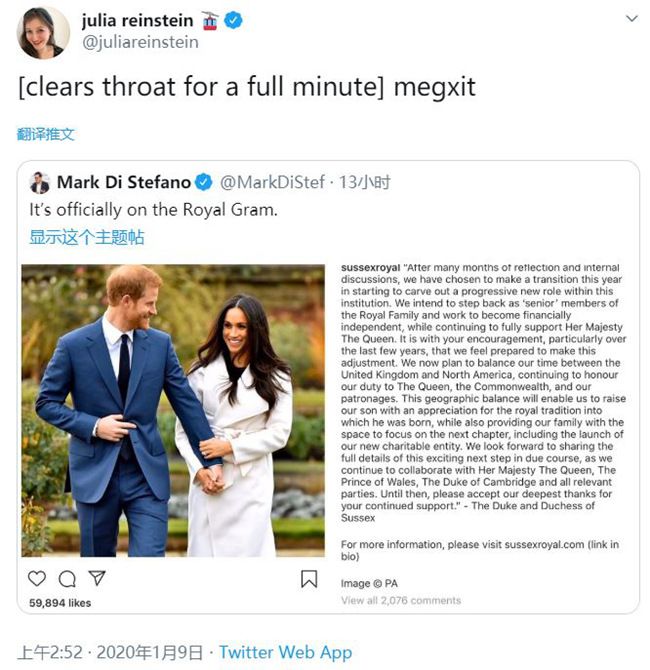Click the 13小时 quoted tweet timestamp
The height and width of the screenshot is (670, 650).
click(x=363, y=182)
